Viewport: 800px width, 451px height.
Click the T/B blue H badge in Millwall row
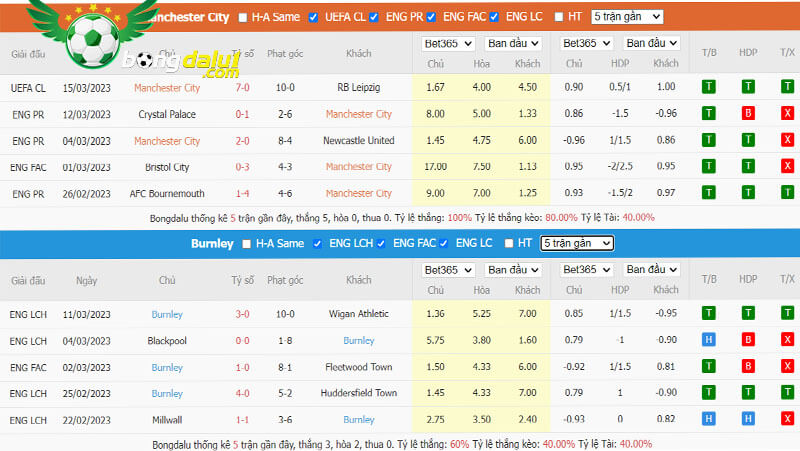tap(708, 419)
